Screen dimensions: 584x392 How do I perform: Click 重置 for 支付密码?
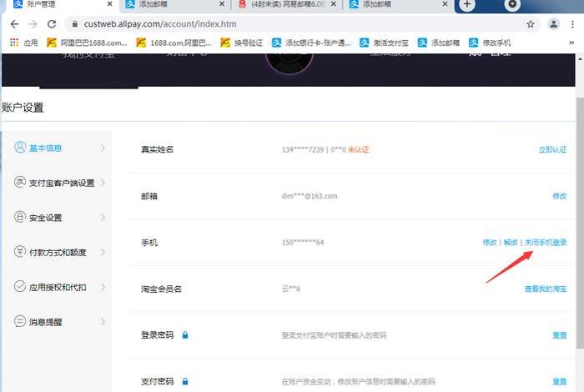pyautogui.click(x=560, y=382)
